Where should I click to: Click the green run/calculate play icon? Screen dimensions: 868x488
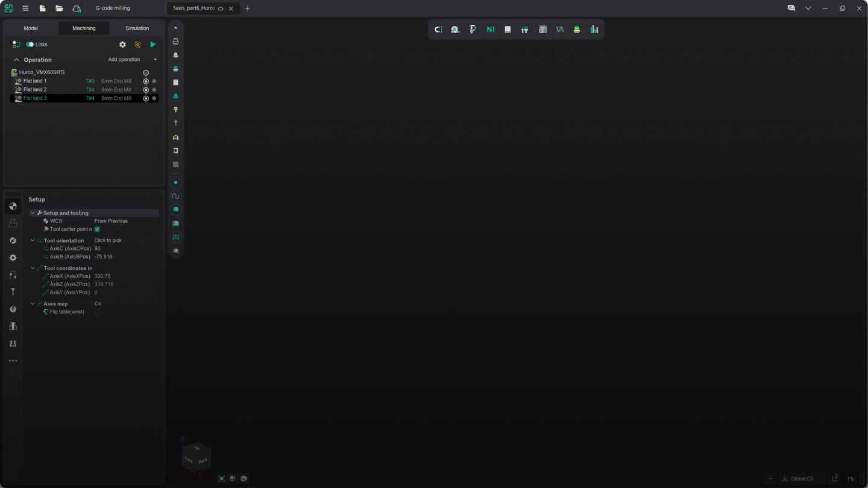(153, 45)
